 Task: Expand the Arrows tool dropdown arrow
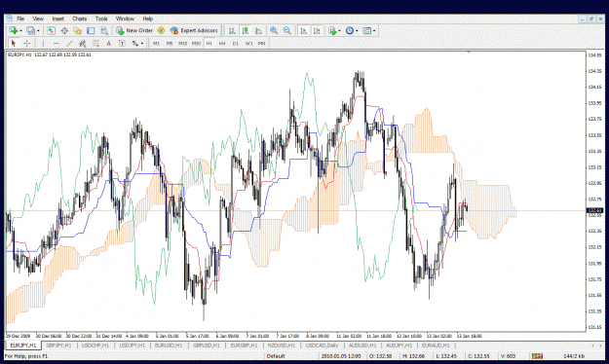point(142,44)
